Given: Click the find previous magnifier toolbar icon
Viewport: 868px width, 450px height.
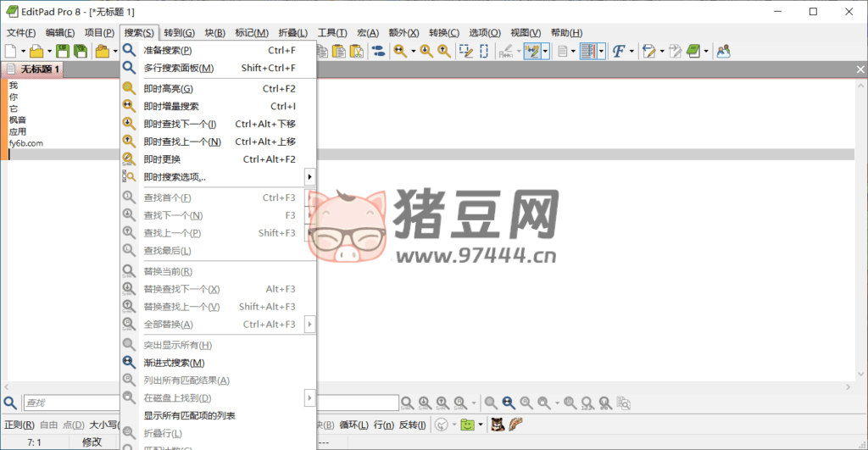Looking at the screenshot, I should point(444,52).
